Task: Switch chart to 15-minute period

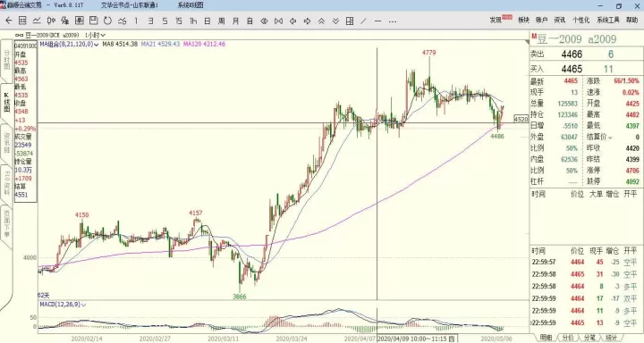Action: pos(179,21)
